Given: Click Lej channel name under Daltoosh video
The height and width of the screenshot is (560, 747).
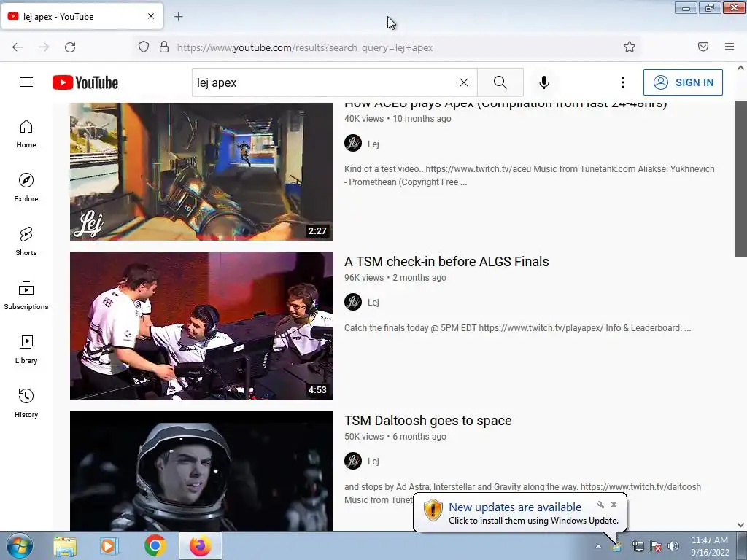Looking at the screenshot, I should click(x=373, y=461).
